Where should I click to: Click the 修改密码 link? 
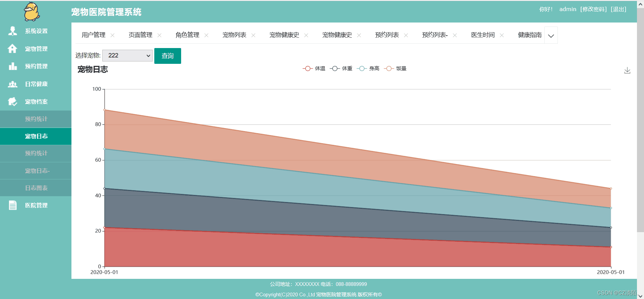(594, 9)
